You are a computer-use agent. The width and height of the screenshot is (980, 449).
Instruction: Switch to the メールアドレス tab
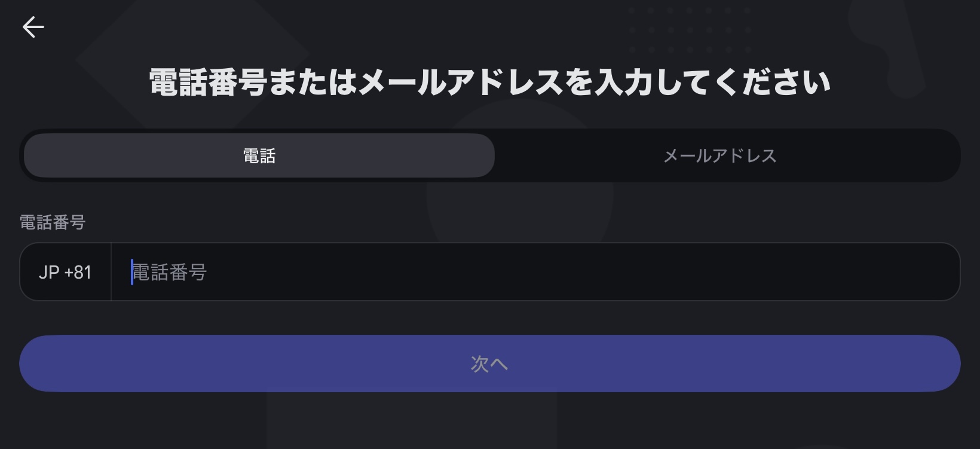(x=719, y=156)
